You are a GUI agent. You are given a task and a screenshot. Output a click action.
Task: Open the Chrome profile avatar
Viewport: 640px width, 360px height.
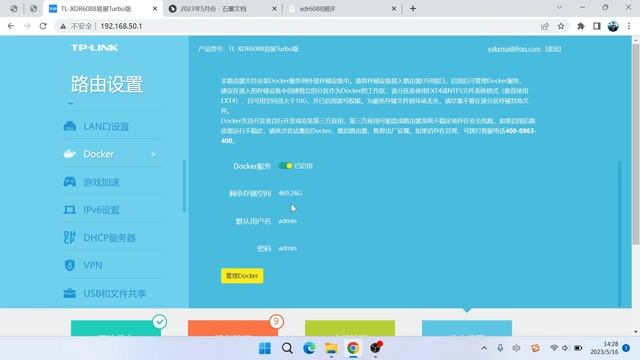(613, 26)
